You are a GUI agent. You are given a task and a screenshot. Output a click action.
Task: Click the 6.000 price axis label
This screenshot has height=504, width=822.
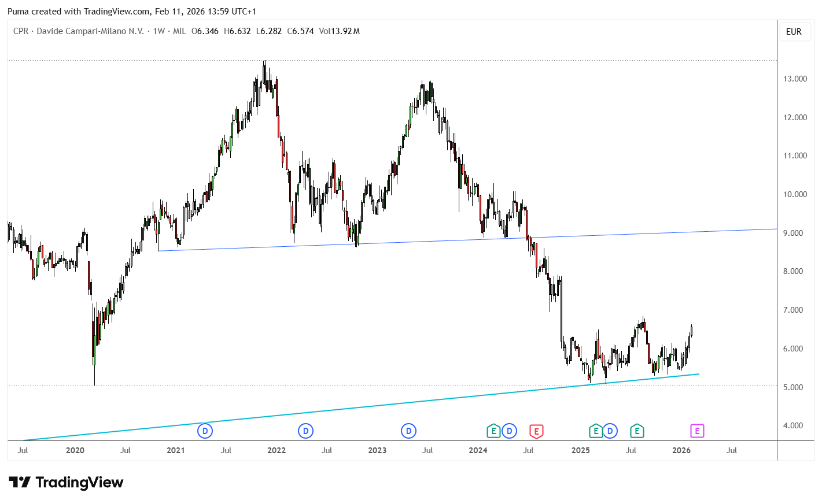point(793,349)
